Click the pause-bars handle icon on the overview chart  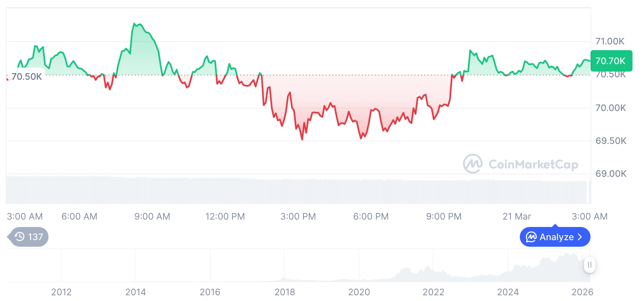click(590, 265)
